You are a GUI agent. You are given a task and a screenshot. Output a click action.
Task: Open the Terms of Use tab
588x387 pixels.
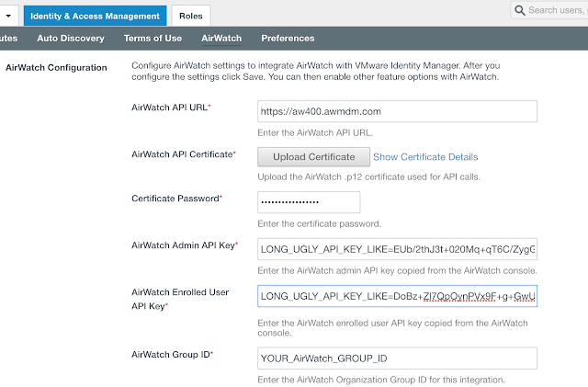coord(153,39)
